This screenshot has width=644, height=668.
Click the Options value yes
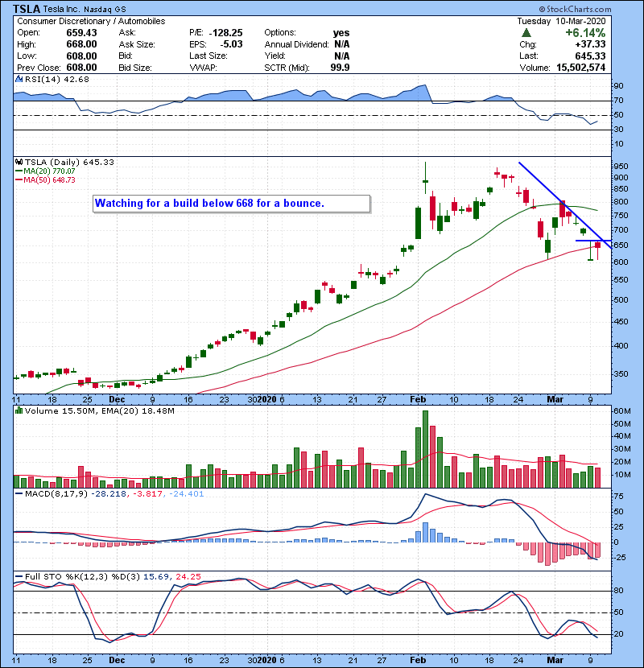(341, 33)
